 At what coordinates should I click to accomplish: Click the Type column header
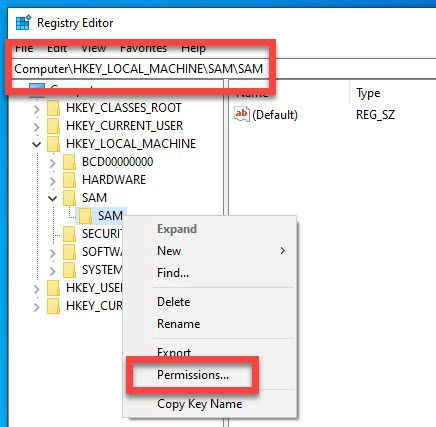(x=368, y=93)
